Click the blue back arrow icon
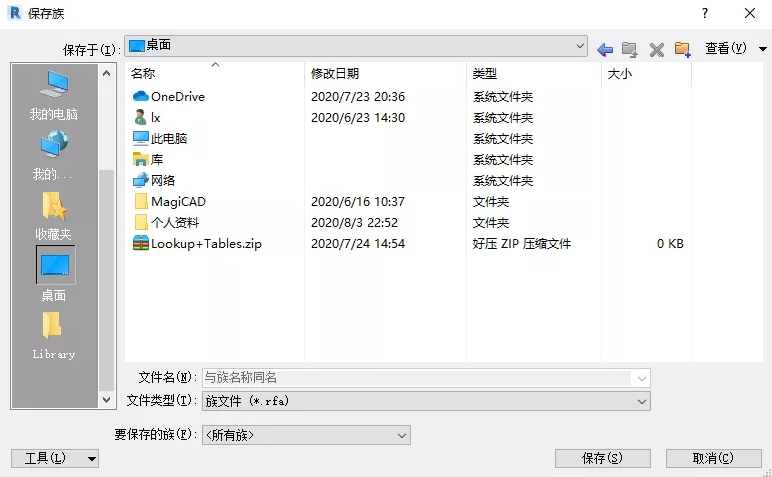The image size is (772, 477). (605, 49)
